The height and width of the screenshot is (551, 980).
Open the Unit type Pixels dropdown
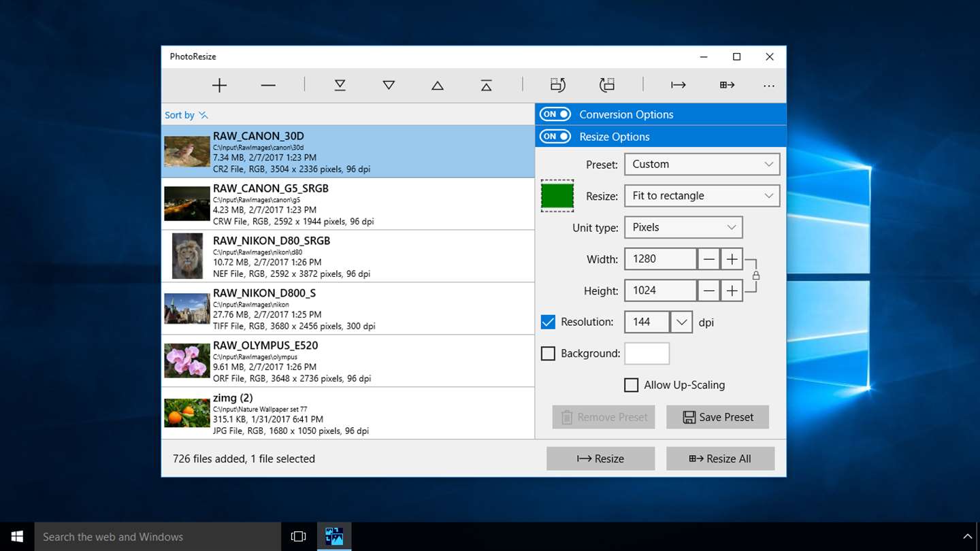click(x=683, y=227)
